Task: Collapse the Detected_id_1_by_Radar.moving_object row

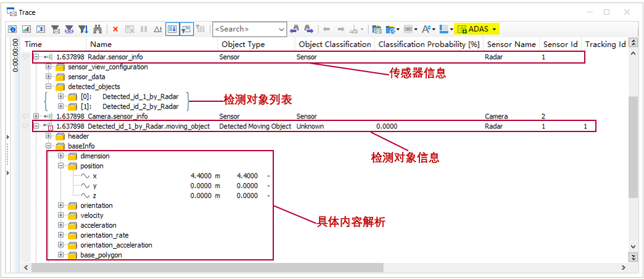Action: (x=36, y=126)
